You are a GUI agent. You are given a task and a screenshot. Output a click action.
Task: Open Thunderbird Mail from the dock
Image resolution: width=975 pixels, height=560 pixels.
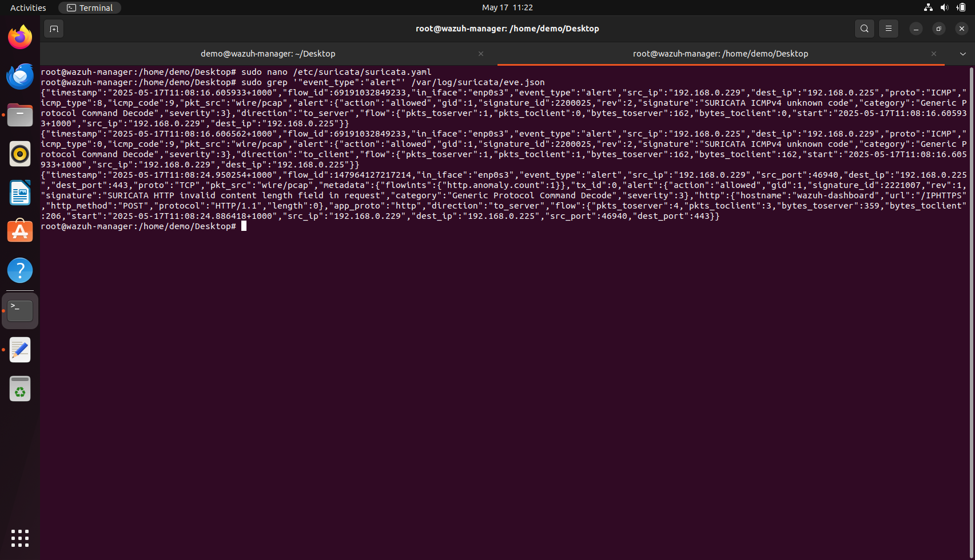pos(20,76)
